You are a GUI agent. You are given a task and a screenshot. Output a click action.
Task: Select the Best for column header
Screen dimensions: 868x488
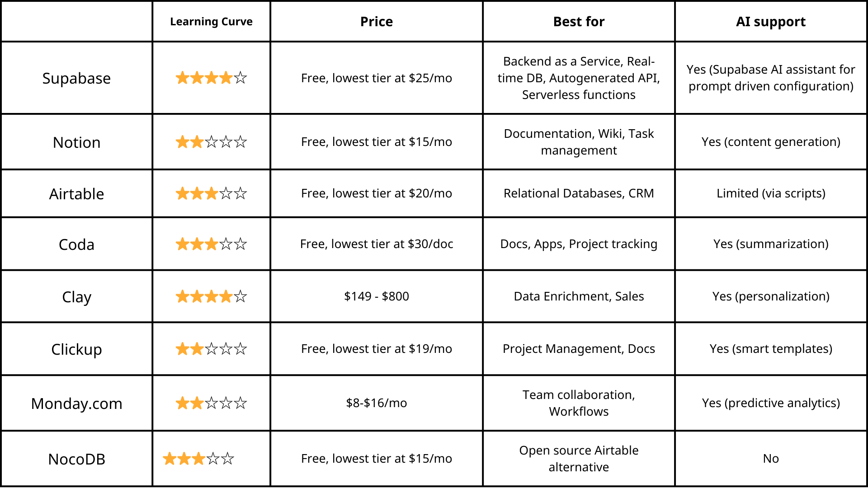[x=579, y=22]
